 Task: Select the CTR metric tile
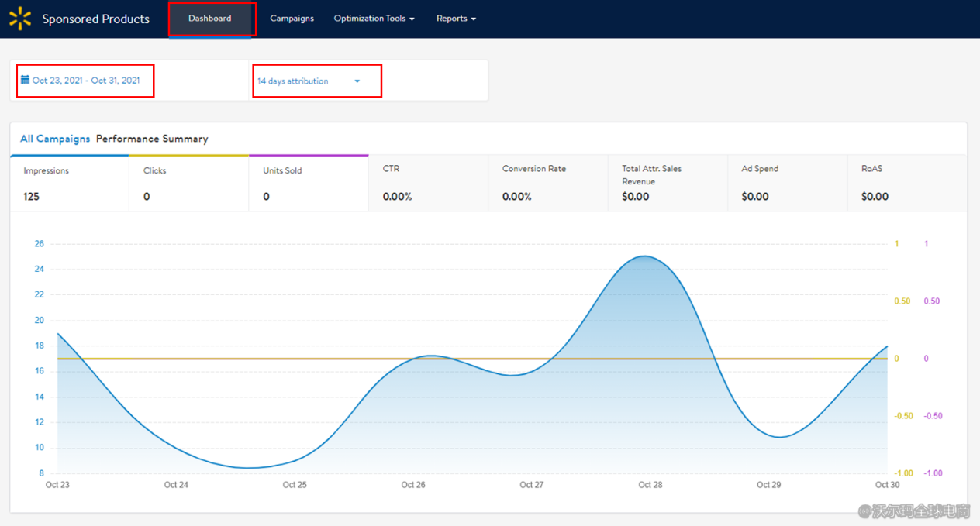coord(428,184)
